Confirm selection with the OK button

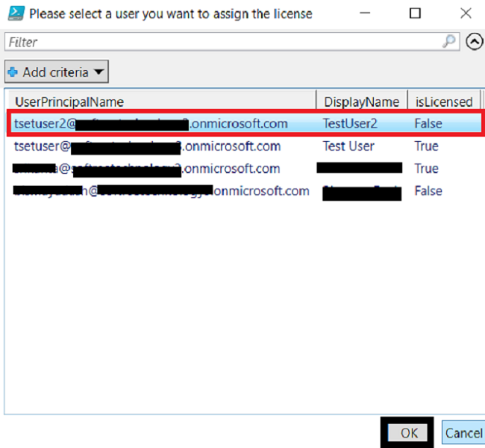pos(408,433)
